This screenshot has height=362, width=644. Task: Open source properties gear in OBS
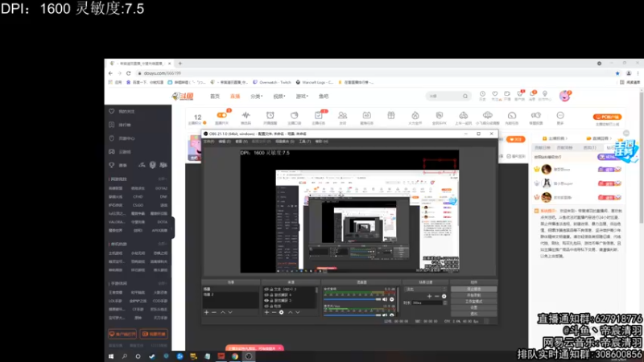pyautogui.click(x=281, y=312)
